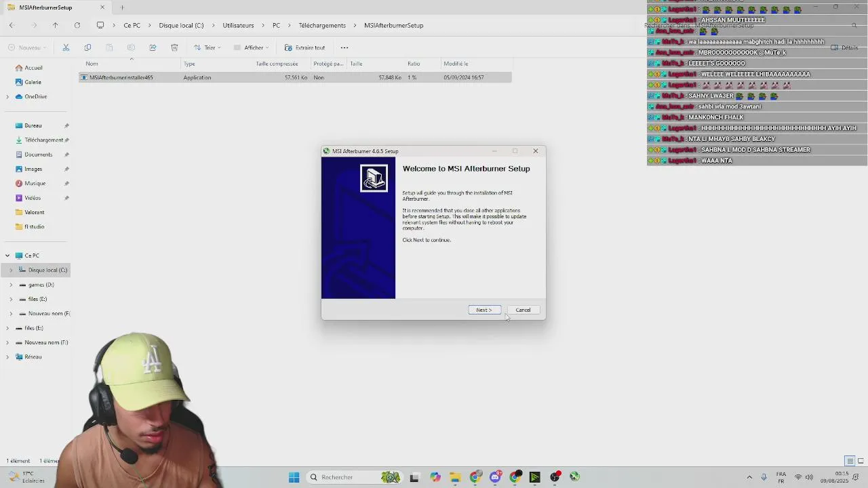Expand the Réseau node chevron
This screenshot has width=868, height=488.
7,357
